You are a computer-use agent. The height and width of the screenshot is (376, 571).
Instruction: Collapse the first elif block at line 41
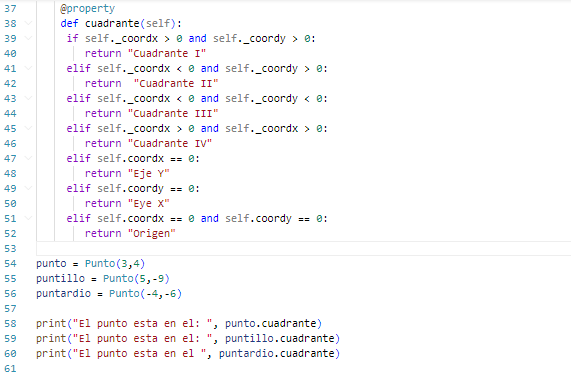point(28,68)
